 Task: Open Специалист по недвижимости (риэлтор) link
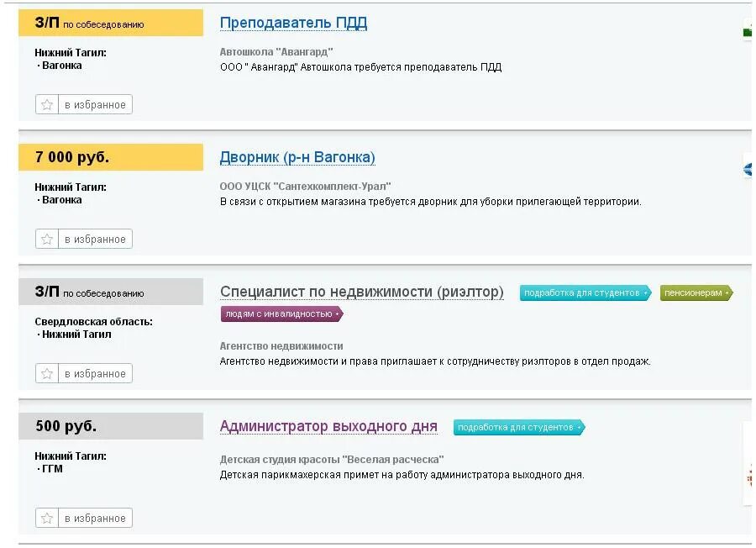click(x=361, y=292)
